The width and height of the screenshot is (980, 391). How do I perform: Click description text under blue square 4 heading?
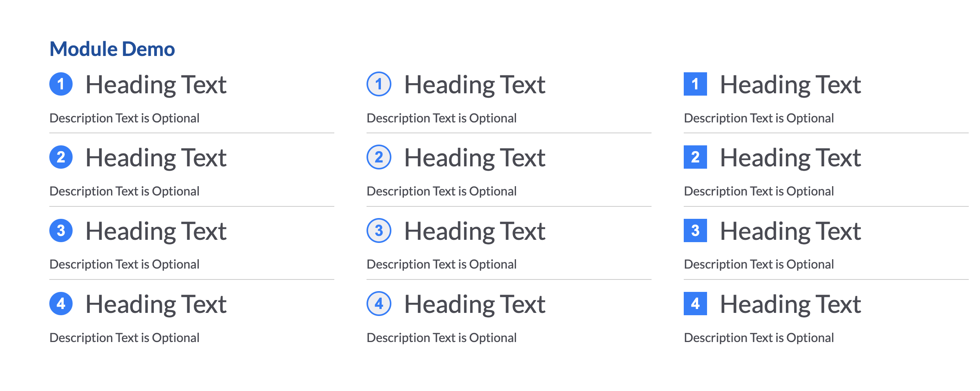pyautogui.click(x=759, y=338)
